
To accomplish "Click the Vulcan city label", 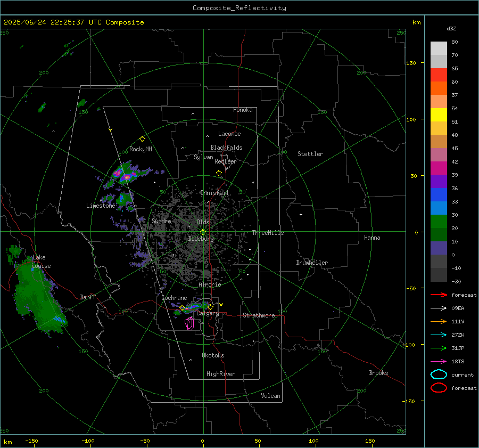I will (271, 396).
